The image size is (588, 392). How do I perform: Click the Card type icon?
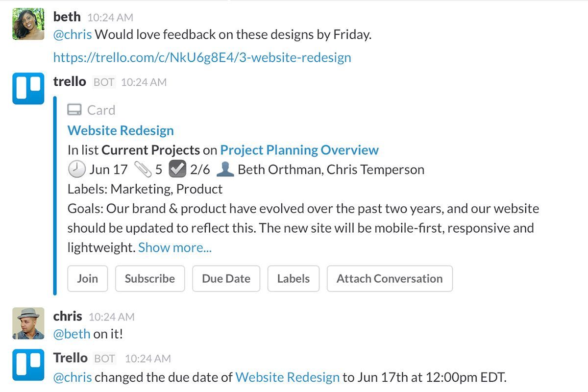pos(74,110)
